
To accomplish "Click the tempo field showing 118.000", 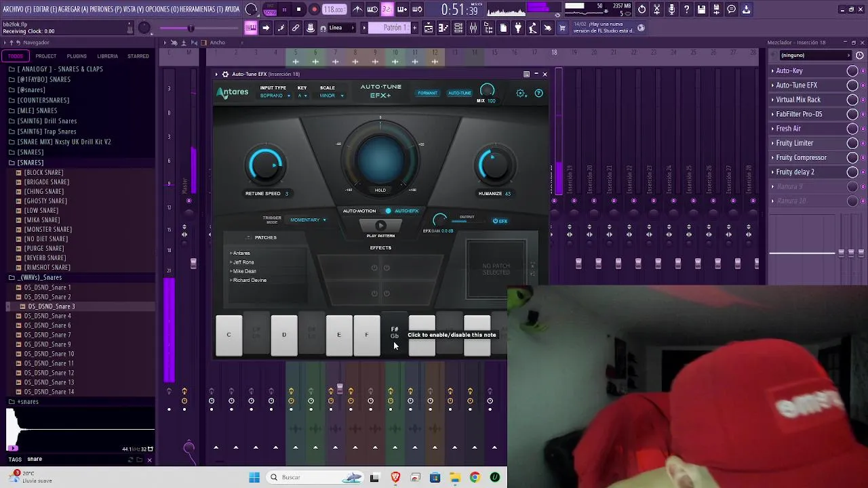I will pos(334,9).
